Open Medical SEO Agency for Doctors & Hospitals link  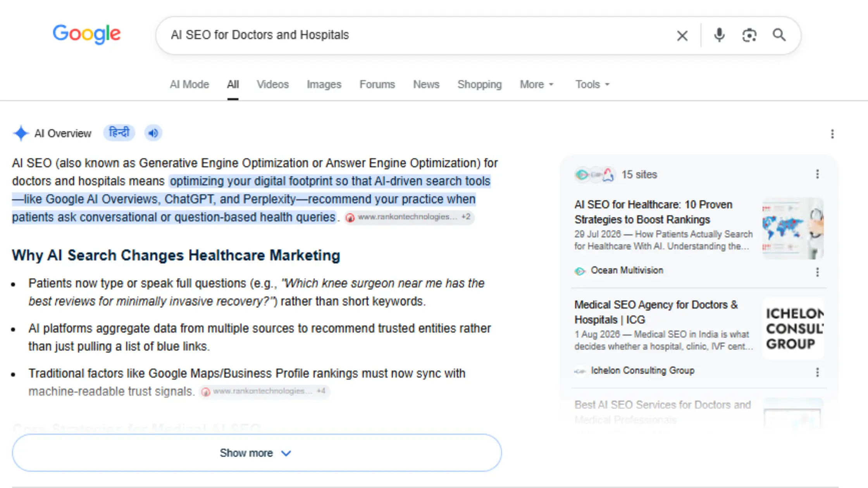pyautogui.click(x=656, y=312)
